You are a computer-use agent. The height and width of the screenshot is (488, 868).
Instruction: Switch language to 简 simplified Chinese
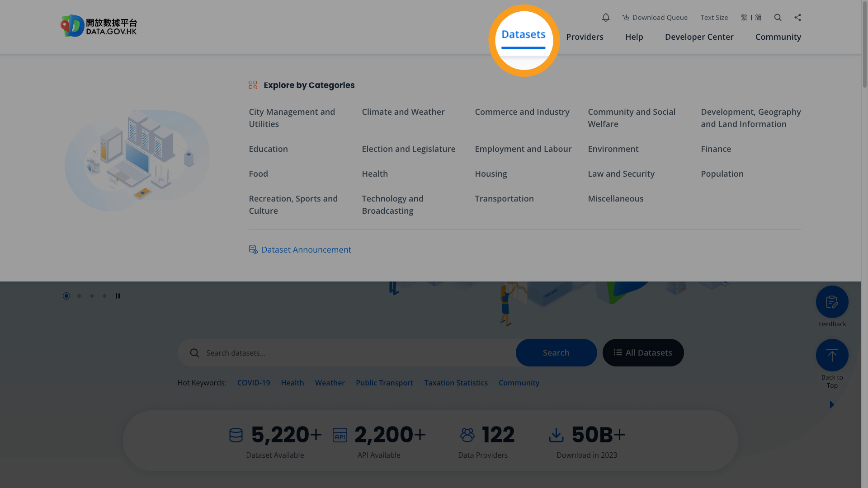coord(758,17)
